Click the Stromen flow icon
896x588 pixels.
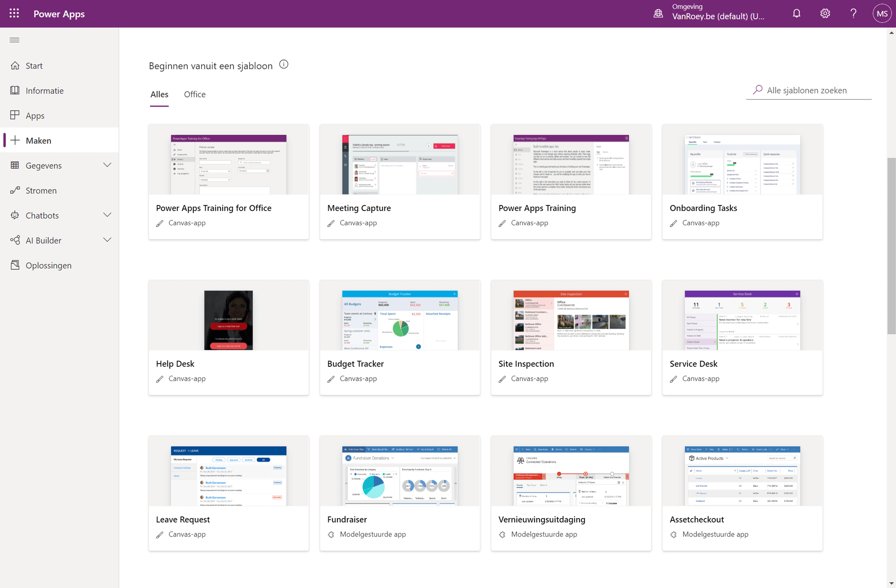15,190
